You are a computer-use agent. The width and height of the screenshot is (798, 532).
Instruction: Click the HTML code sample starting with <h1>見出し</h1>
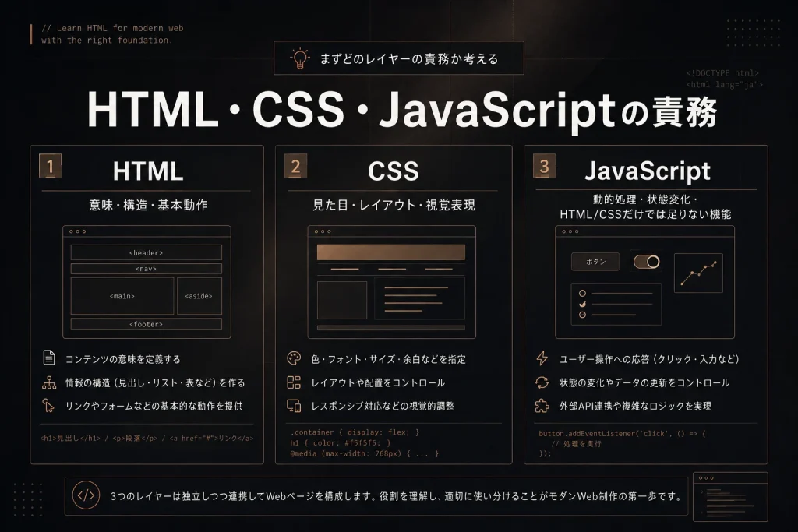pyautogui.click(x=147, y=438)
